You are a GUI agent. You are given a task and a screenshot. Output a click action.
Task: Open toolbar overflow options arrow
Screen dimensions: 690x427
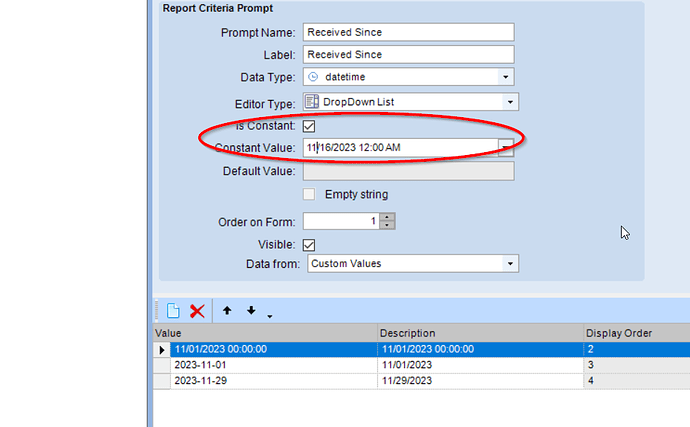pos(270,316)
